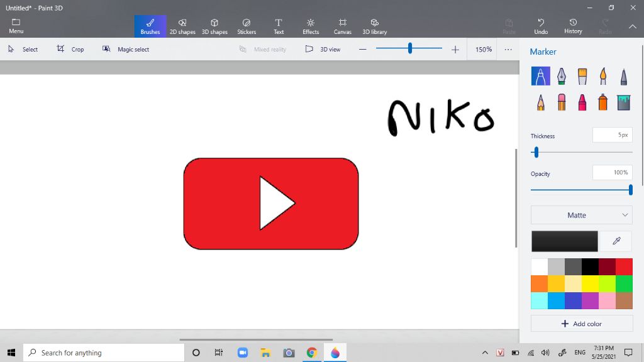This screenshot has width=644, height=362.
Task: Undo the last action
Action: tap(541, 26)
